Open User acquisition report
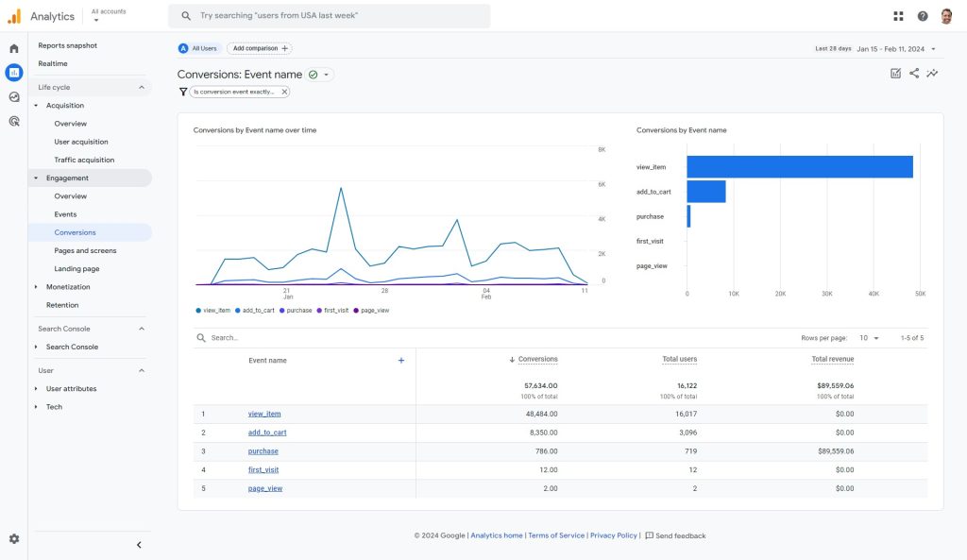 pos(81,142)
